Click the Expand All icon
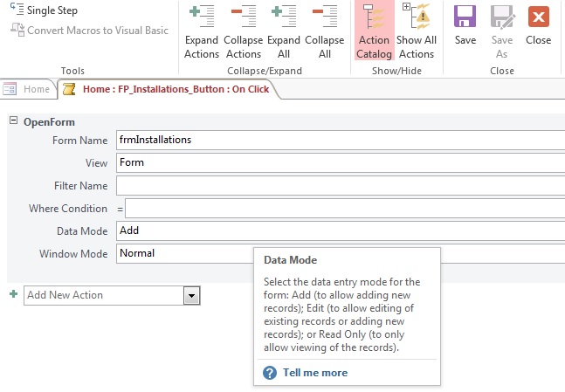Screen dimensions: 565x392 pos(284,17)
